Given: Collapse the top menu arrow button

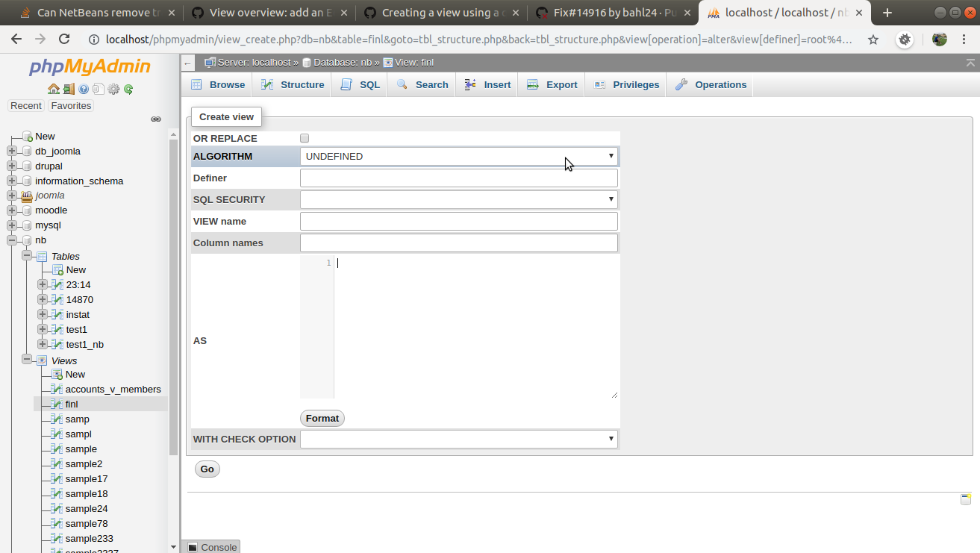Looking at the screenshot, I should [970, 63].
